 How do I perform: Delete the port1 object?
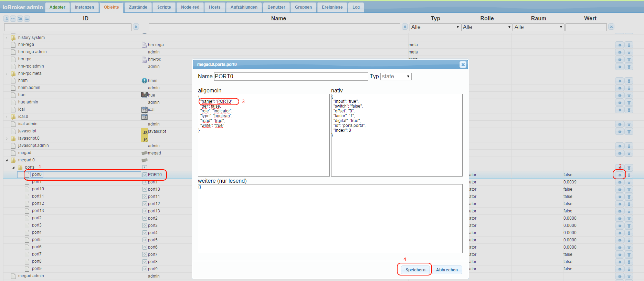pos(629,182)
